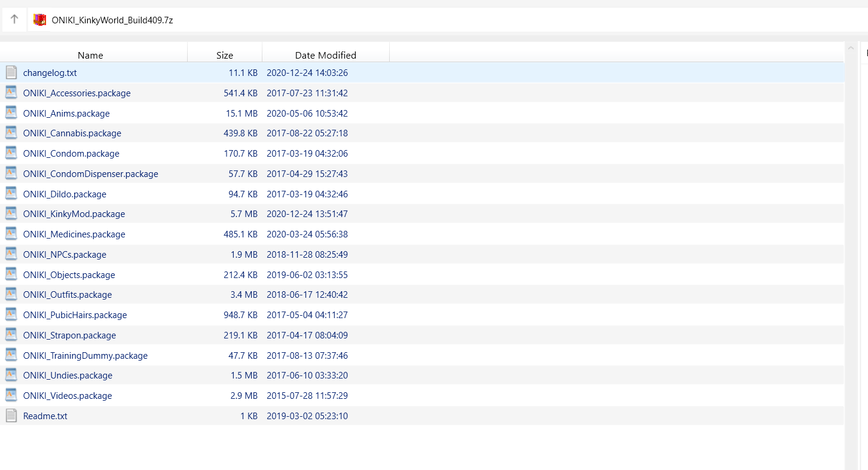Click the ONIKI_Videos.package file icon
The height and width of the screenshot is (470, 868).
11,395
